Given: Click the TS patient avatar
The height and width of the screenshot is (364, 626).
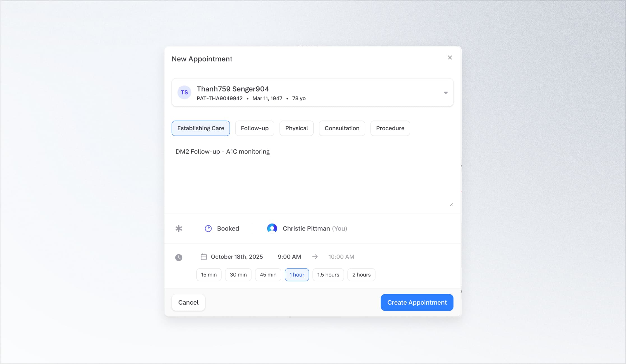Looking at the screenshot, I should point(184,92).
